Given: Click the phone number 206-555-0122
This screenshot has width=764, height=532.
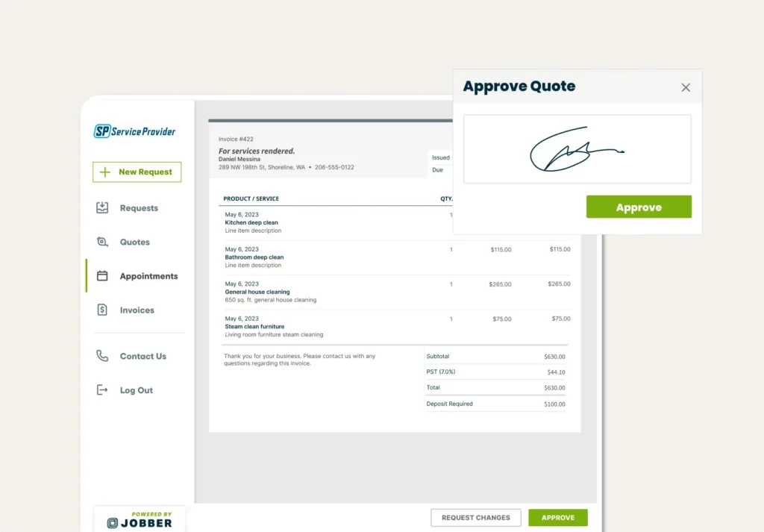Looking at the screenshot, I should point(334,167).
